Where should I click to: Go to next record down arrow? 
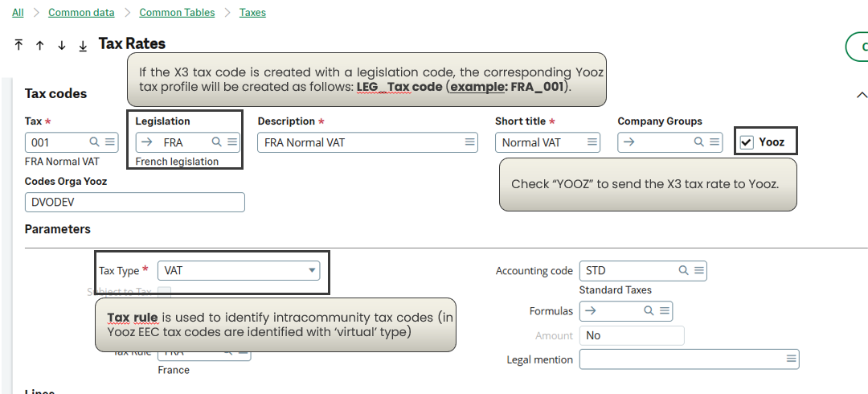click(61, 46)
